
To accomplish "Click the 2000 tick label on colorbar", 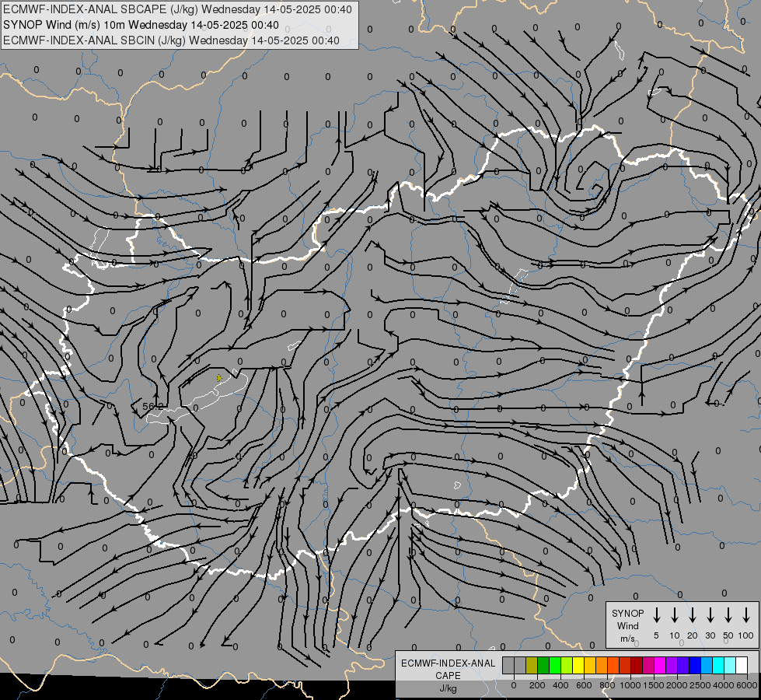I will tap(677, 685).
